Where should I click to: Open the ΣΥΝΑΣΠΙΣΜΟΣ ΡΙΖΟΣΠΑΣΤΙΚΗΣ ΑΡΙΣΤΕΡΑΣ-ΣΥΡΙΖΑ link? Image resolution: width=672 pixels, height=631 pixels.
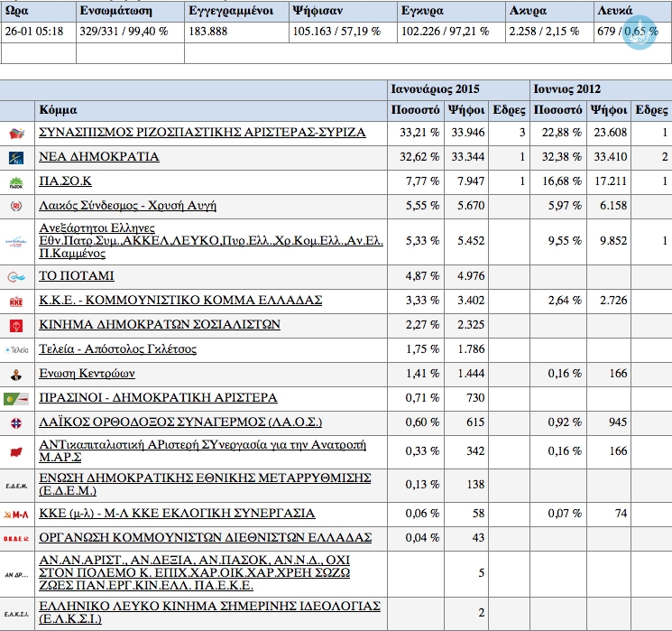pos(202,132)
